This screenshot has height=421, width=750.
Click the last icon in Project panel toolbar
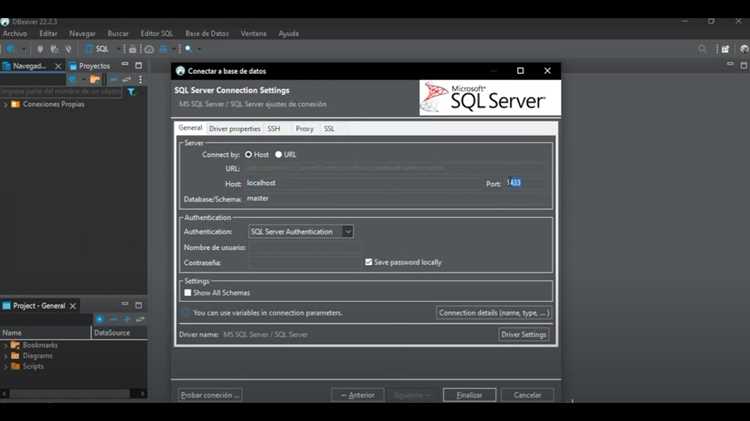140,319
